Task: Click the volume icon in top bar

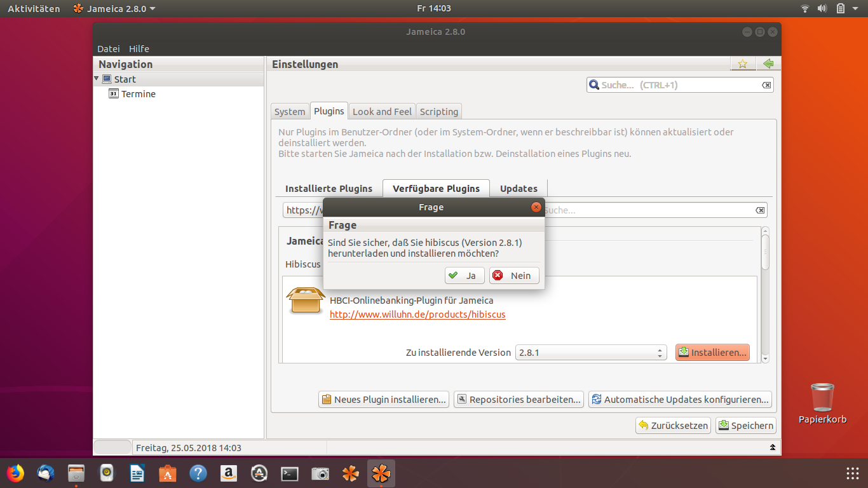Action: point(822,8)
